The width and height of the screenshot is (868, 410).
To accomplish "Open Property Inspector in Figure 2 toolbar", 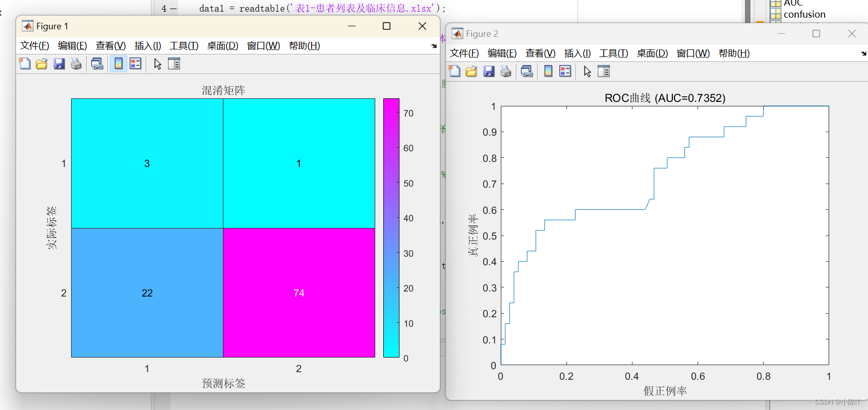I will [604, 71].
